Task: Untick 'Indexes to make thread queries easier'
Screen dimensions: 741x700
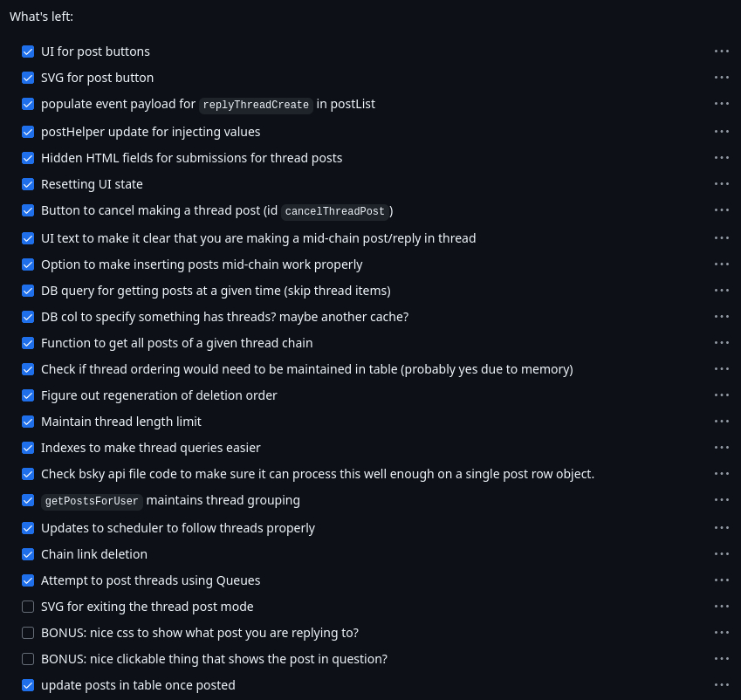Action: tap(28, 448)
